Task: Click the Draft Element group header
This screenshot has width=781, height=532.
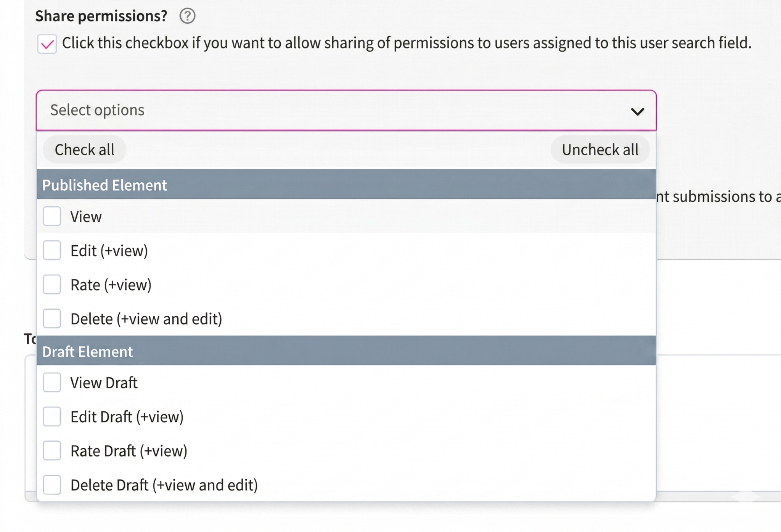Action: point(88,351)
